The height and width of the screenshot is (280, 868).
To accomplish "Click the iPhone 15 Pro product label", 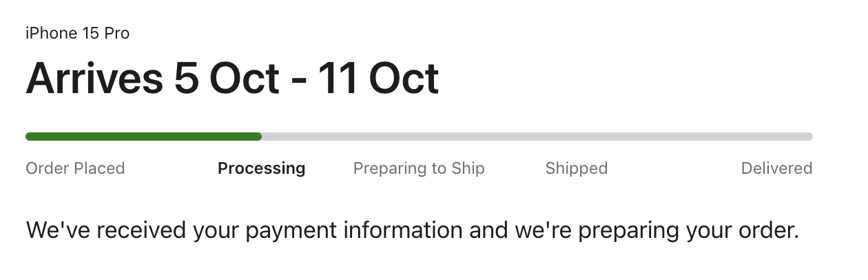I will tap(77, 33).
